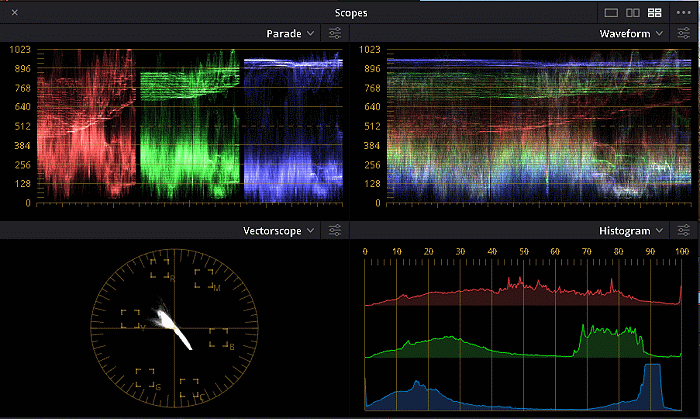Expand the Parade scope type dropdown
Screen dimensions: 700x419
click(291, 33)
